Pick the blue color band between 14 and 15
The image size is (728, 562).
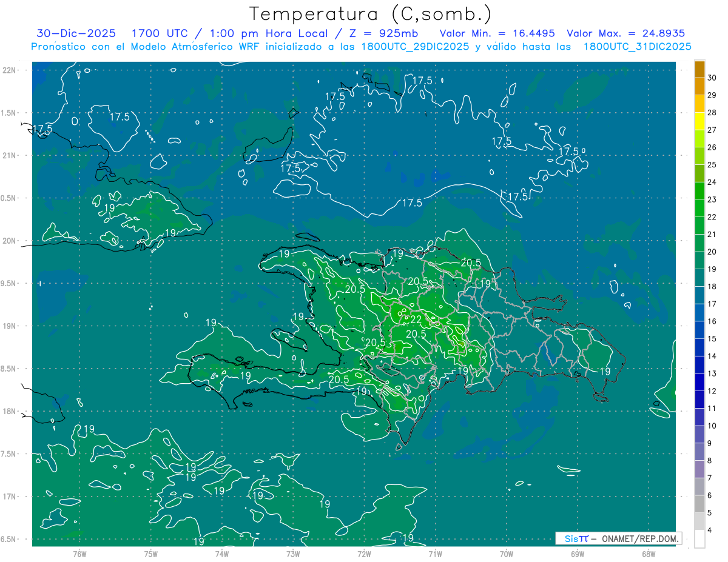699,347
